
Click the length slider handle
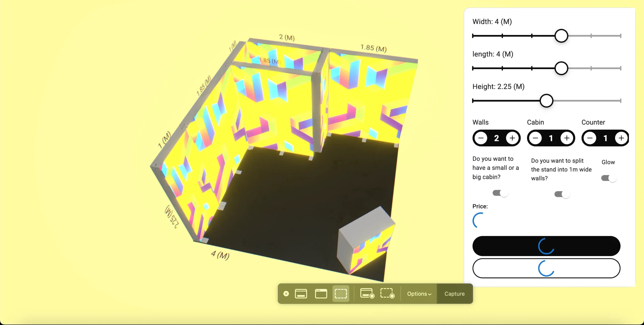pos(561,68)
